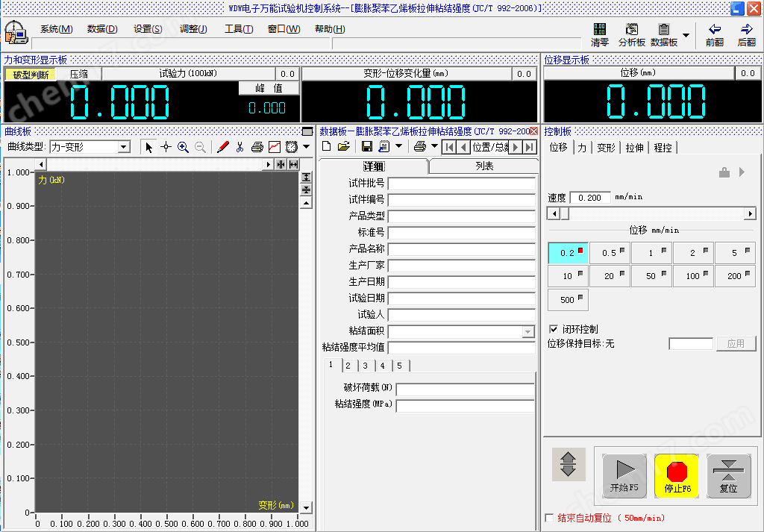Open the dropdown arrow next to 数据板
Screen dimensions: 764x532
[x=686, y=35]
